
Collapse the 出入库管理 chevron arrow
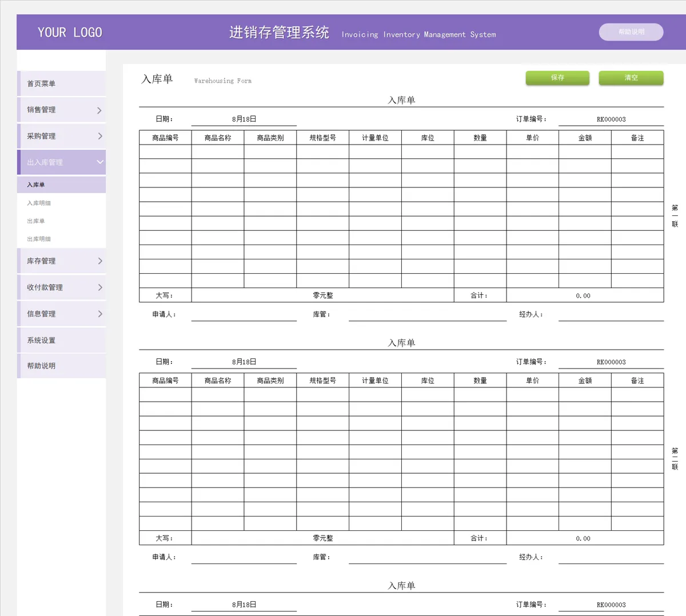coord(100,162)
